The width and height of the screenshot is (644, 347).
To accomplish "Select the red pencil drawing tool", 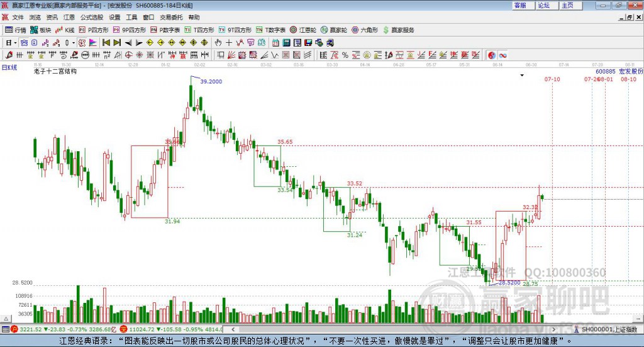I will 9,55.
